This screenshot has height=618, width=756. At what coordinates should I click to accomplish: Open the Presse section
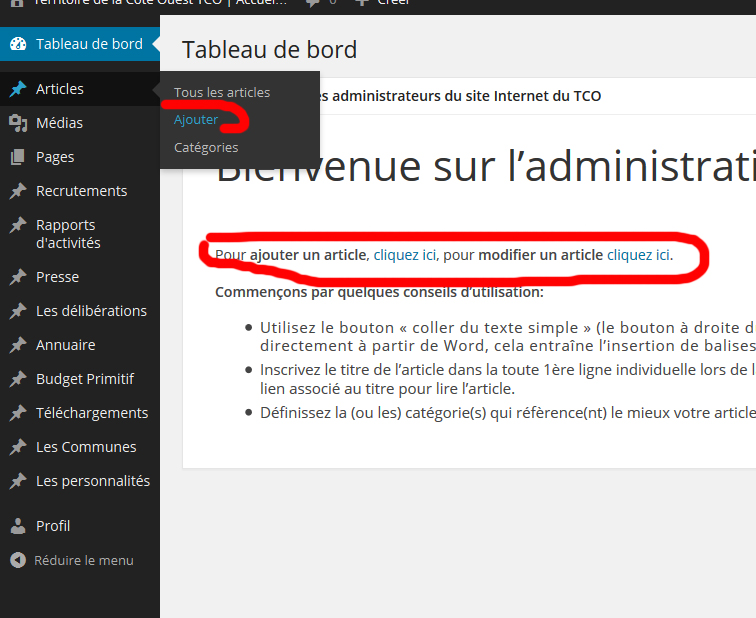point(80,277)
